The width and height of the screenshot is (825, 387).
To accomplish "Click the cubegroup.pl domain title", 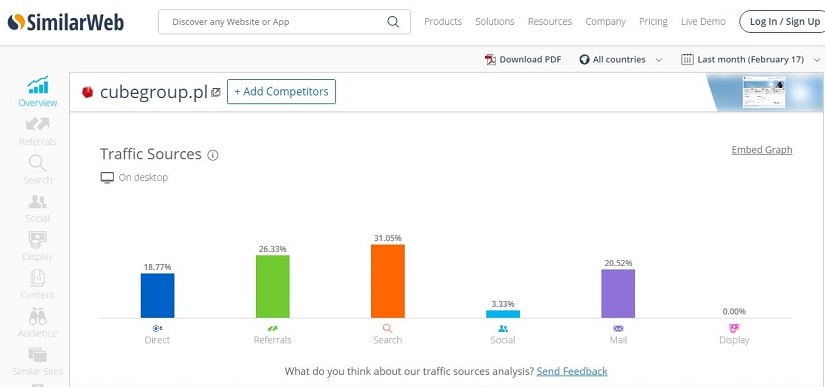I will (154, 92).
